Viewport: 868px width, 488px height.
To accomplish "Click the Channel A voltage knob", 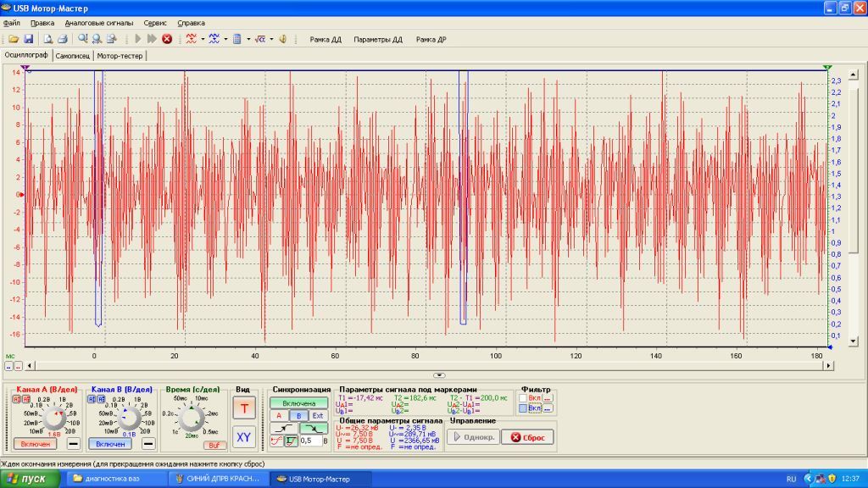I will (x=53, y=419).
